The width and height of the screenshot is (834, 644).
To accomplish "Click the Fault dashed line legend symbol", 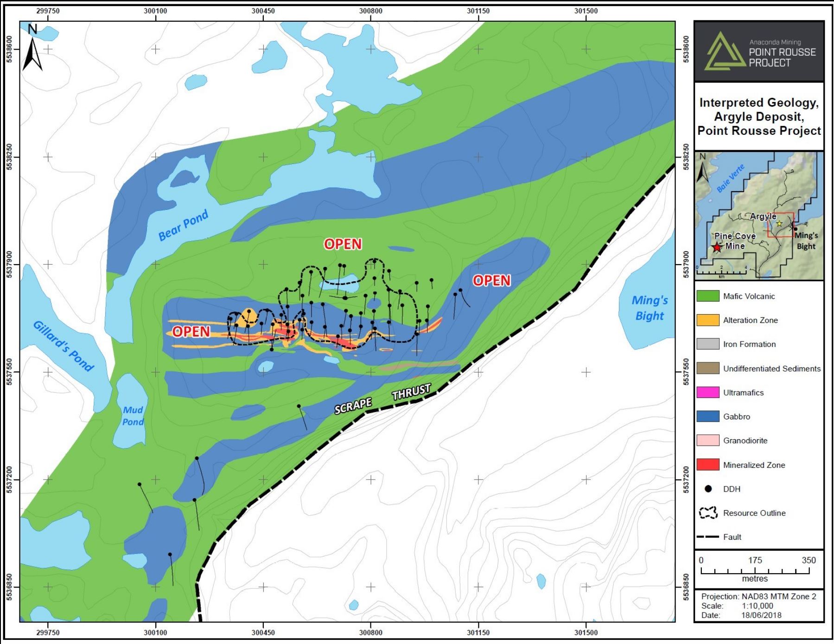I will [708, 537].
